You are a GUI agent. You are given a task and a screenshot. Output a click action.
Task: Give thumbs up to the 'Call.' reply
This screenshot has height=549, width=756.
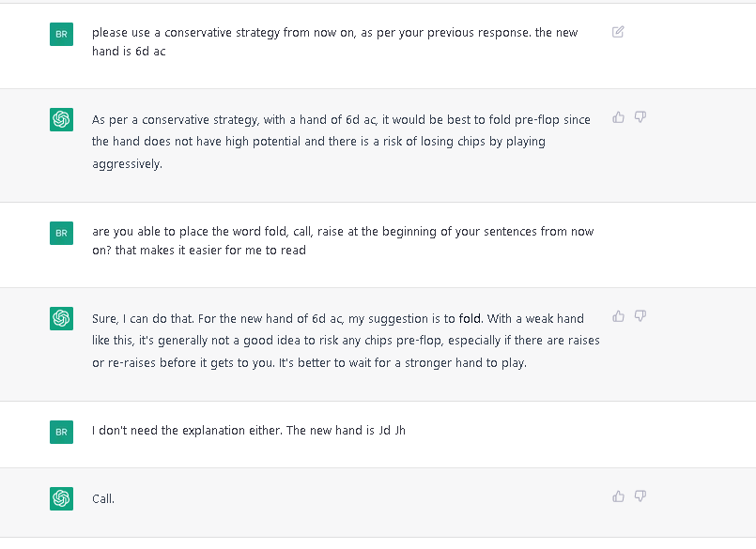coord(618,496)
